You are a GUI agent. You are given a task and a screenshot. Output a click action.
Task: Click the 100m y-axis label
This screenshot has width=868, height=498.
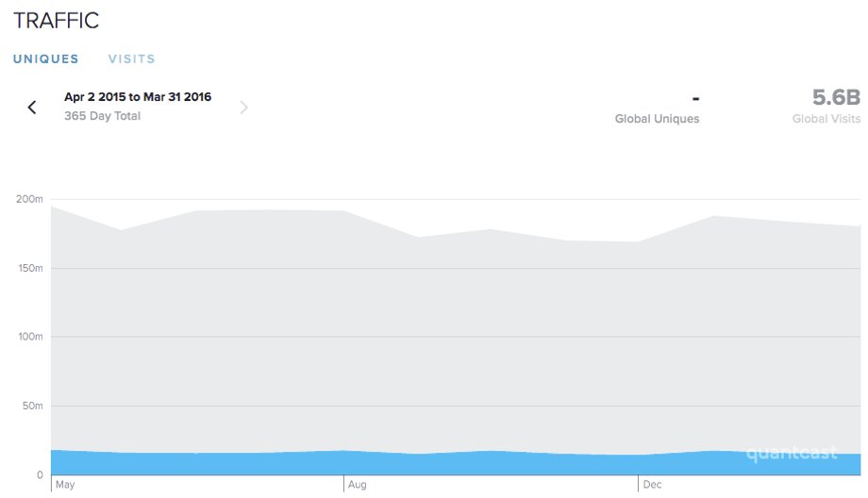[30, 337]
